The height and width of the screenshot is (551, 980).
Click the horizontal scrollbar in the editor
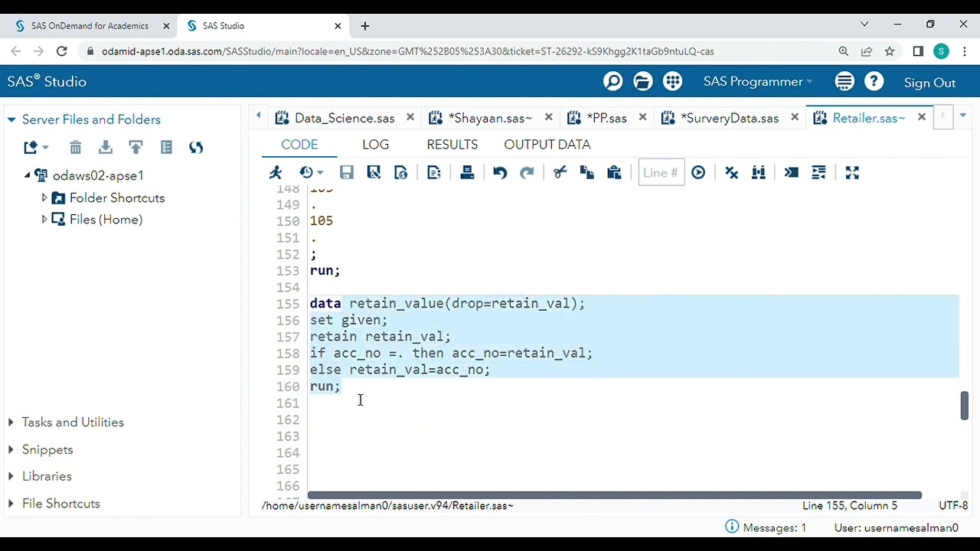pos(615,495)
